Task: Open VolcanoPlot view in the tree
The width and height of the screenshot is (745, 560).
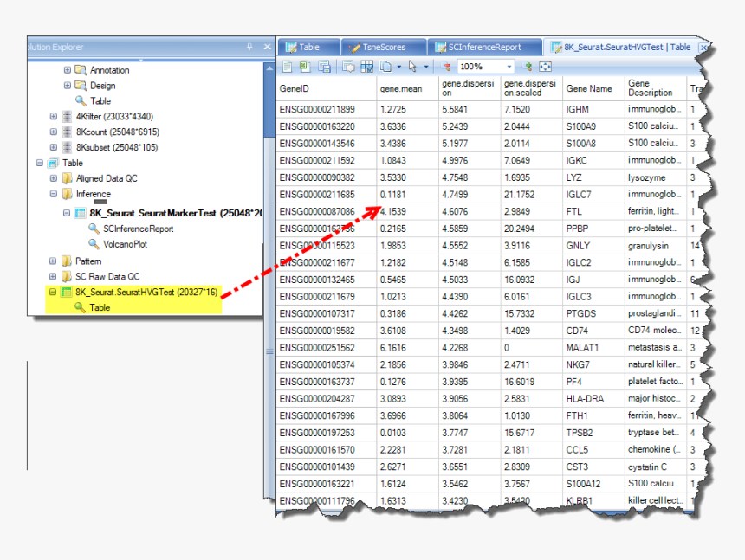Action: (126, 244)
